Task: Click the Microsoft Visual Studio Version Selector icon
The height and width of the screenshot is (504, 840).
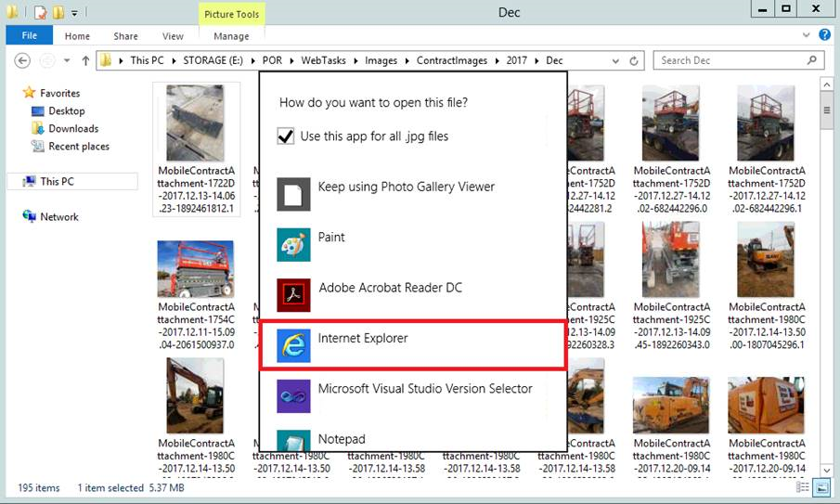Action: 293,395
